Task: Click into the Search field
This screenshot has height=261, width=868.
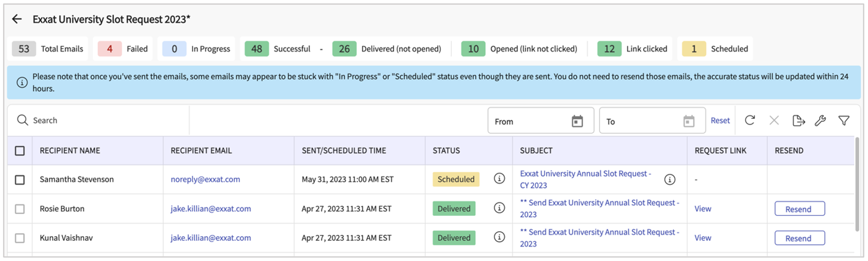Action: [x=101, y=121]
